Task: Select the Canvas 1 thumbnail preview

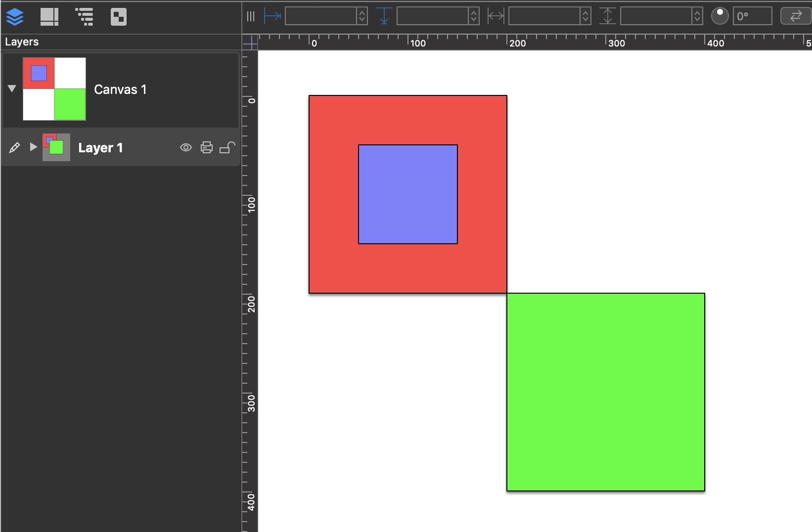Action: click(54, 89)
